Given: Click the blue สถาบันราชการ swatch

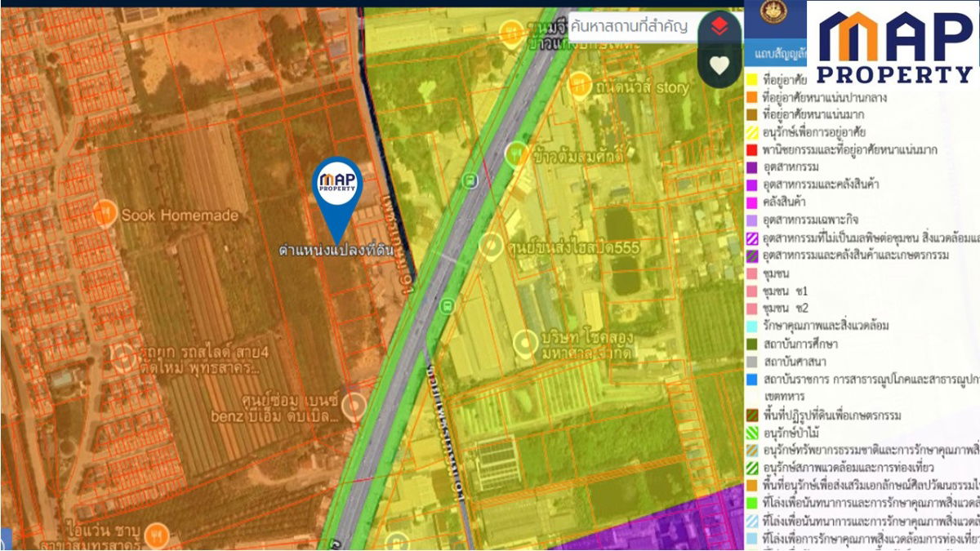Looking at the screenshot, I should 751,379.
